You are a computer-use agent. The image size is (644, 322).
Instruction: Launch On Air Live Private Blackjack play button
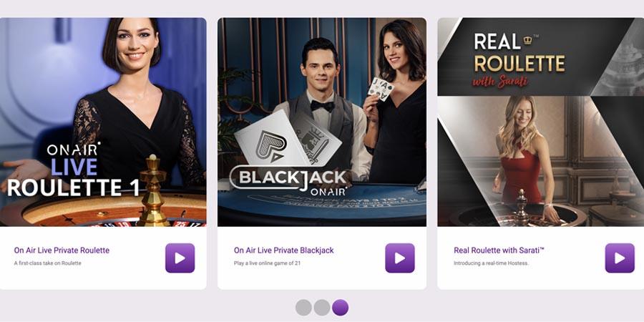pyautogui.click(x=399, y=258)
